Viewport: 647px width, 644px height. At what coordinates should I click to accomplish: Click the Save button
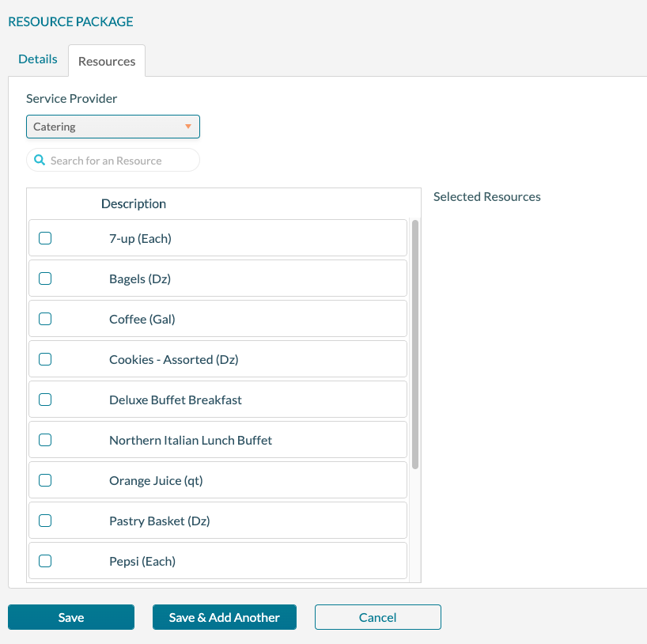coord(70,617)
